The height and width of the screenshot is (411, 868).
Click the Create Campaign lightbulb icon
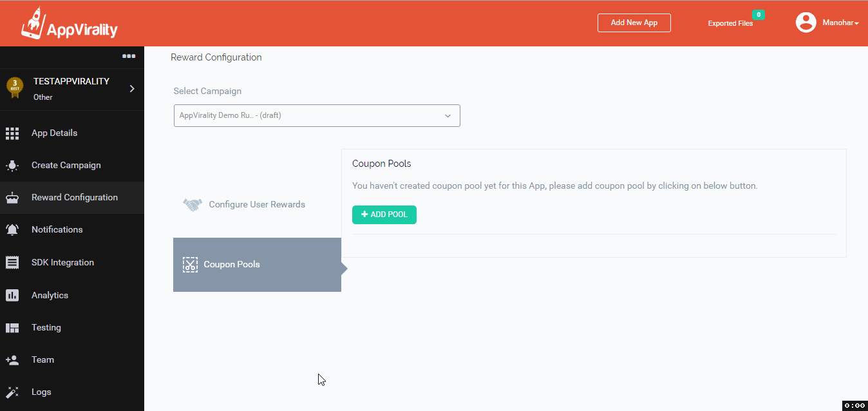tap(12, 166)
